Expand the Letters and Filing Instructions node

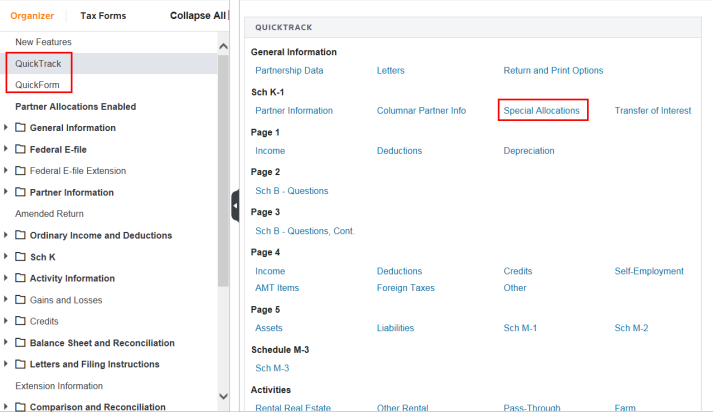click(7, 364)
